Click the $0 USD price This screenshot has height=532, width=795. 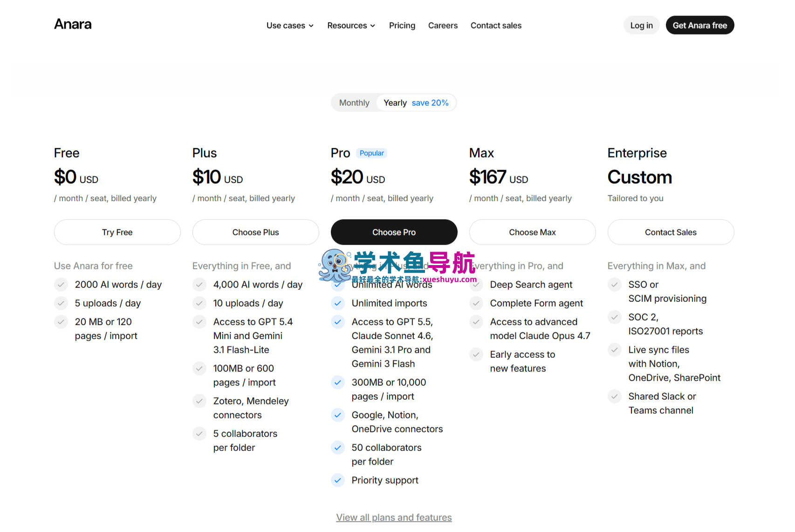[76, 177]
